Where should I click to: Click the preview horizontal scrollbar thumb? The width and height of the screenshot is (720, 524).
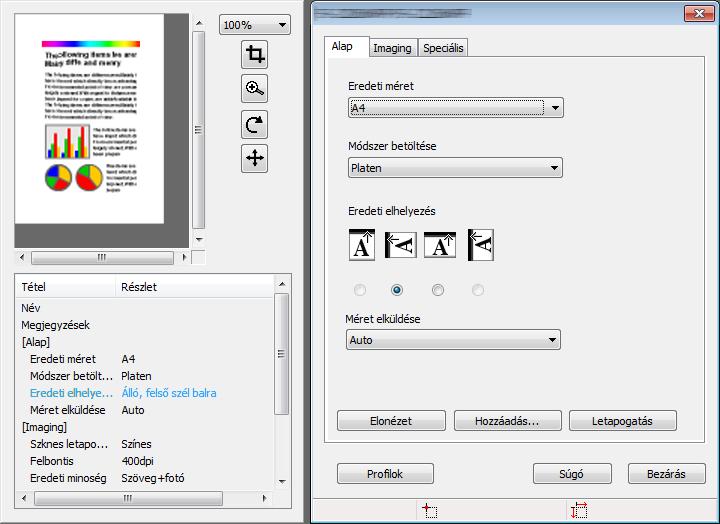pyautogui.click(x=102, y=258)
